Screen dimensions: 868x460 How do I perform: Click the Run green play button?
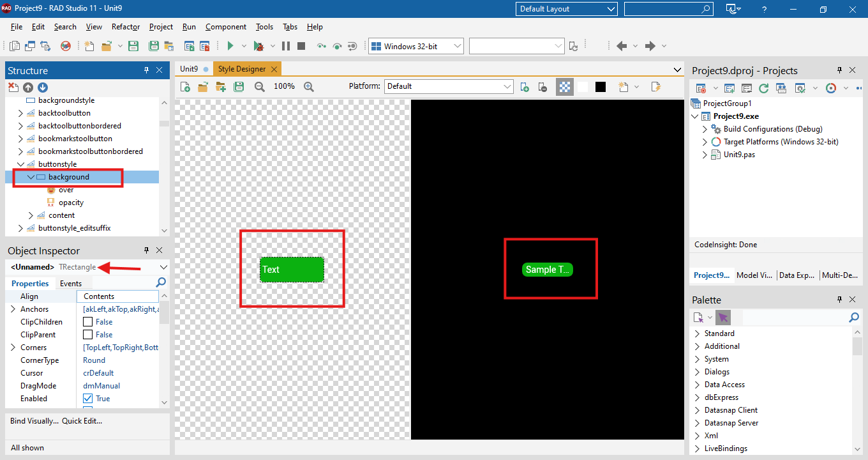pos(231,46)
